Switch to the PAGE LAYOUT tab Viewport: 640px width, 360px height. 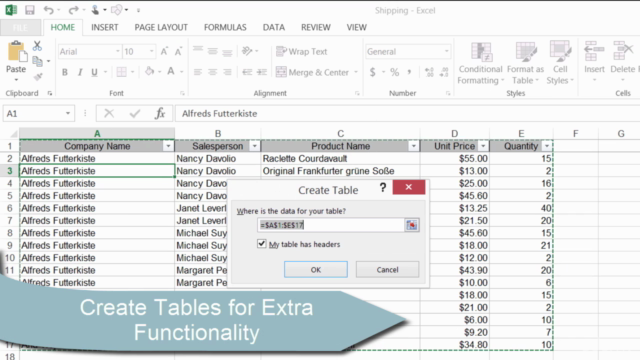point(161,27)
